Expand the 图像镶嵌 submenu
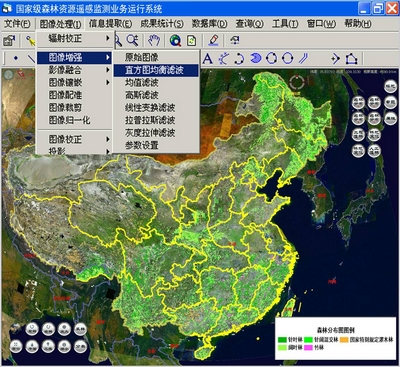This screenshot has width=400, height=367. (75, 82)
